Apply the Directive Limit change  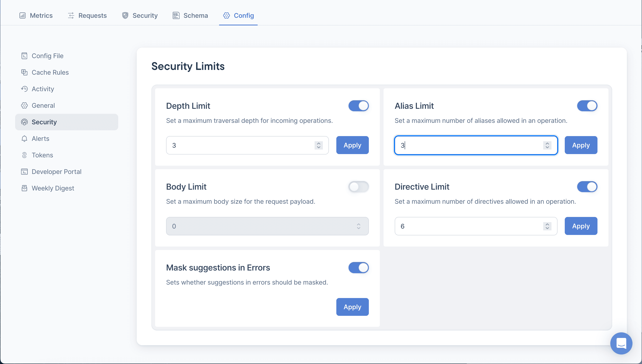581,226
